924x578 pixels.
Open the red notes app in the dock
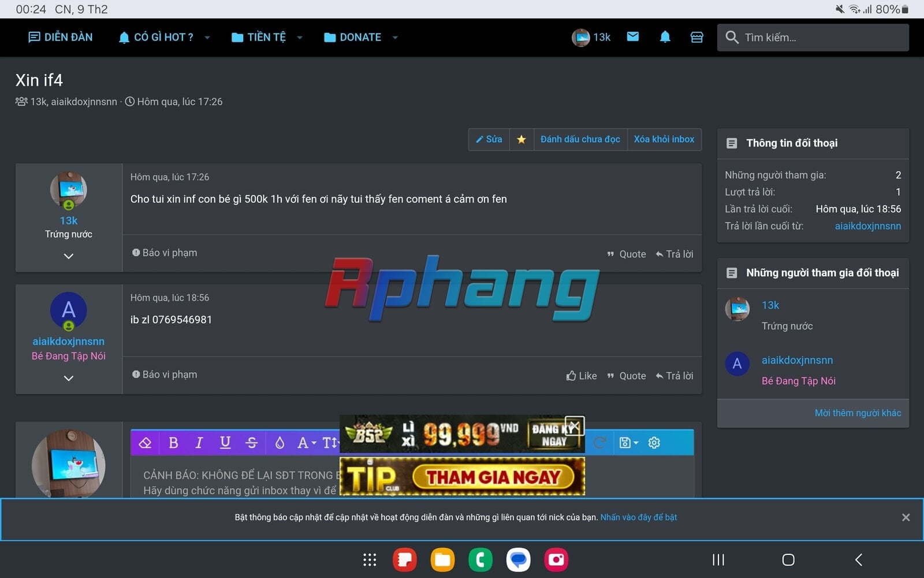tap(405, 560)
